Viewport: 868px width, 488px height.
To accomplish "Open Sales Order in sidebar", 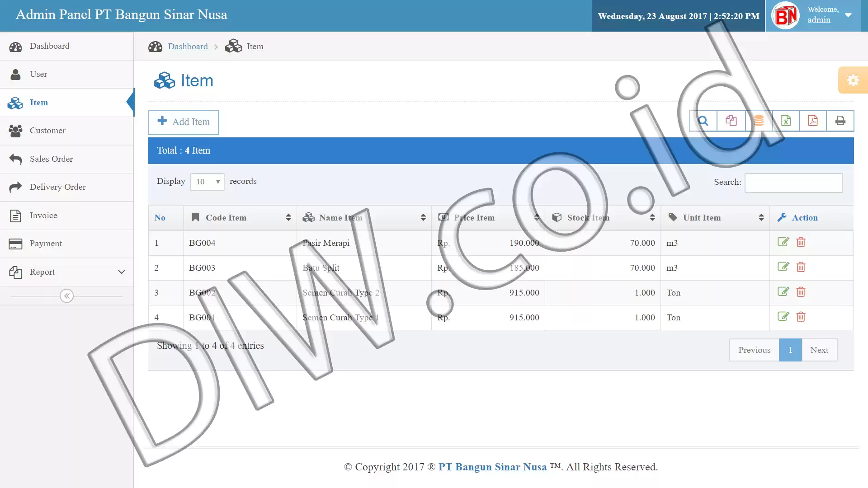I will (x=67, y=159).
